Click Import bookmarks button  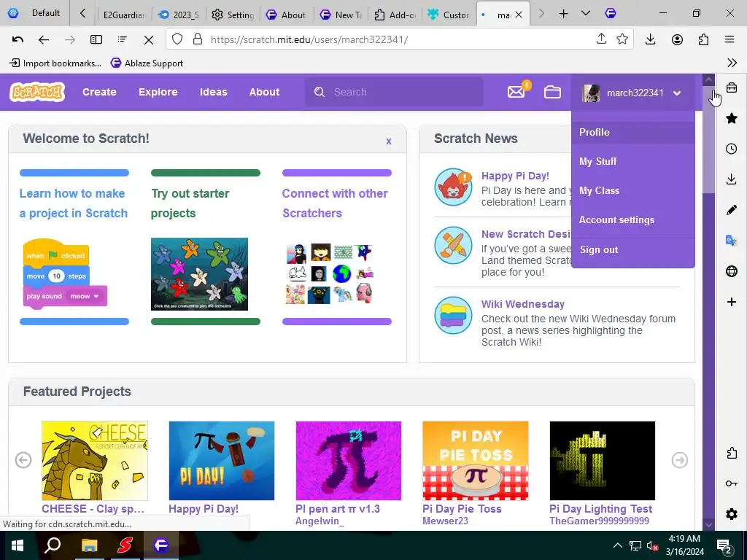pyautogui.click(x=55, y=63)
